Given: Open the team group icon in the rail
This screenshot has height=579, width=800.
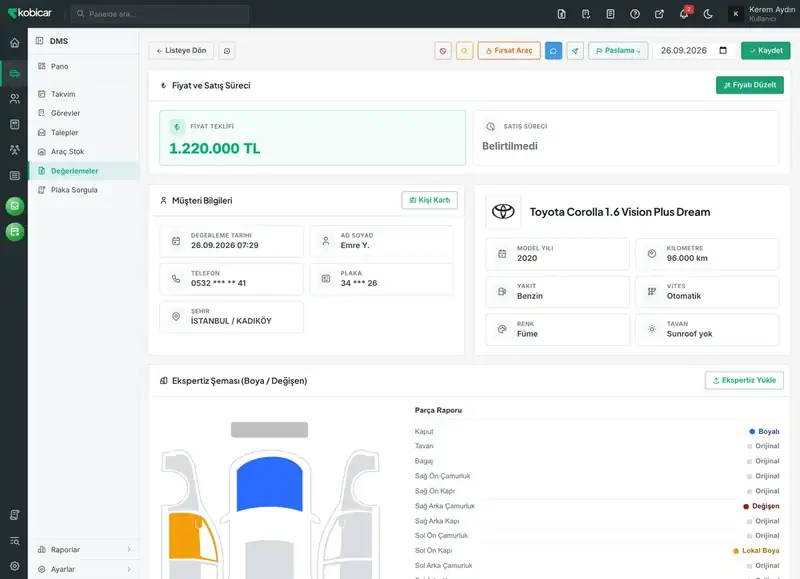Looking at the screenshot, I should coord(15,149).
